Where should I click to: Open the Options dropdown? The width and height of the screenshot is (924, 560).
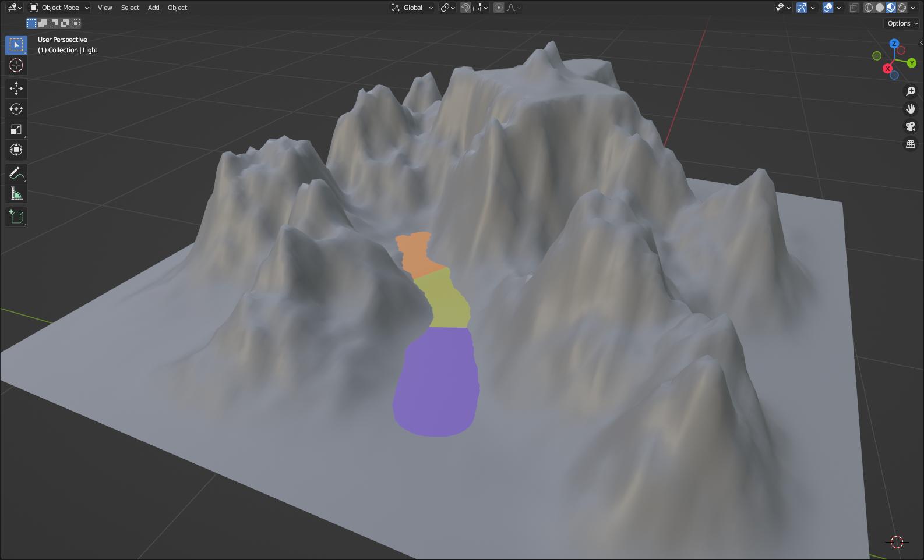pos(902,23)
